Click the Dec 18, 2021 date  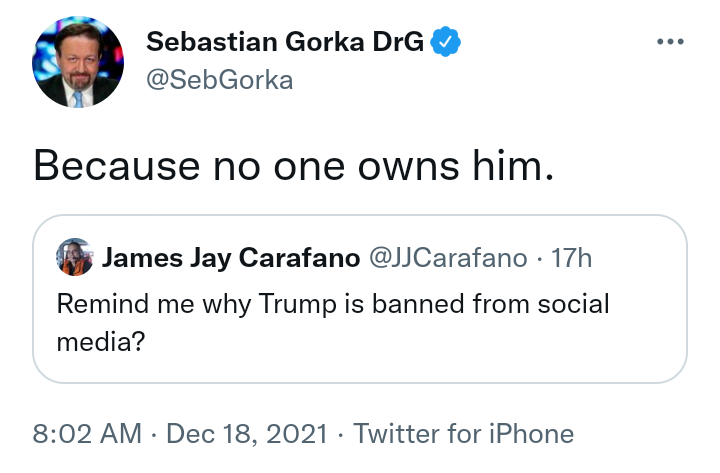247,433
